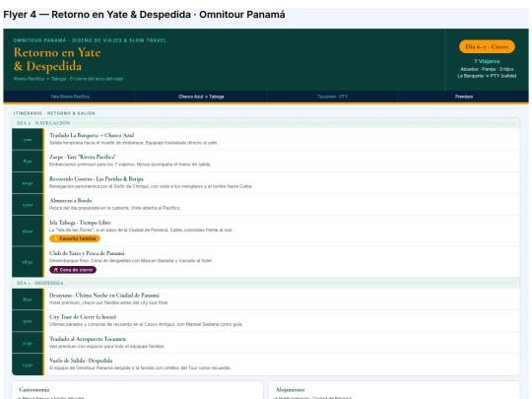The width and height of the screenshot is (532, 399).
Task: Click the Omnitour Panamá · Diseño de Viajes tagline
Action: pos(90,40)
